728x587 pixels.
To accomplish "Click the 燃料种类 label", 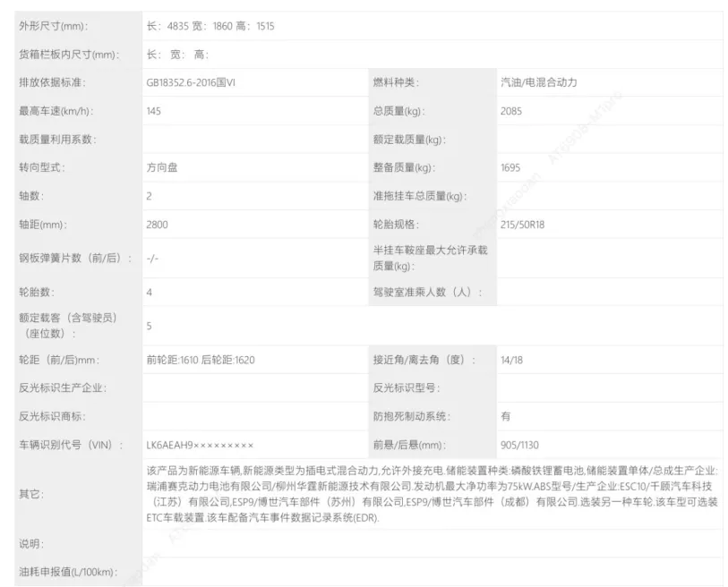I will coord(396,82).
